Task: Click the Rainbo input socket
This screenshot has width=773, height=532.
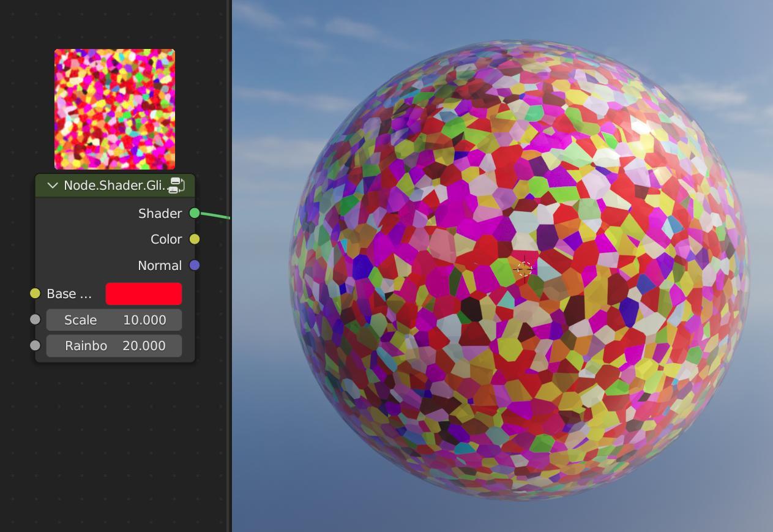Action: click(x=35, y=345)
